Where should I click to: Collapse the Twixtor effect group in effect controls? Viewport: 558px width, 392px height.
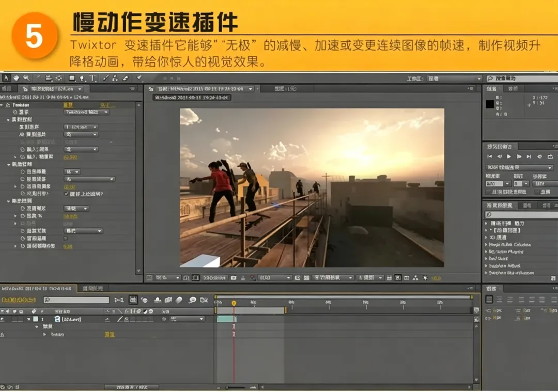coord(2,105)
